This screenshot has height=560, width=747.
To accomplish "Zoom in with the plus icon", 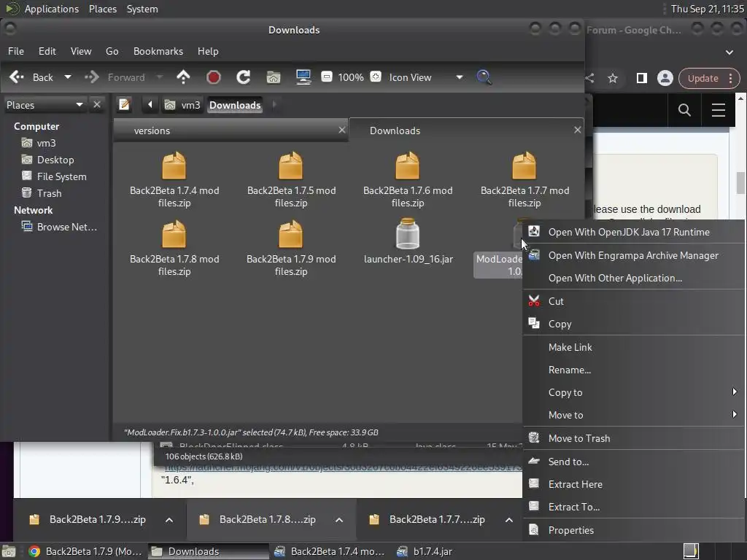I will (x=376, y=77).
